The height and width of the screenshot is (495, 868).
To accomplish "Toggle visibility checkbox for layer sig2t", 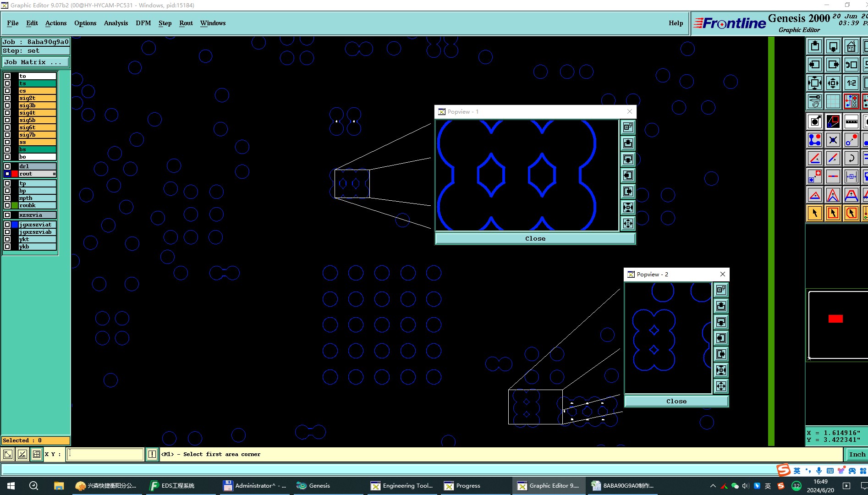I will click(7, 98).
